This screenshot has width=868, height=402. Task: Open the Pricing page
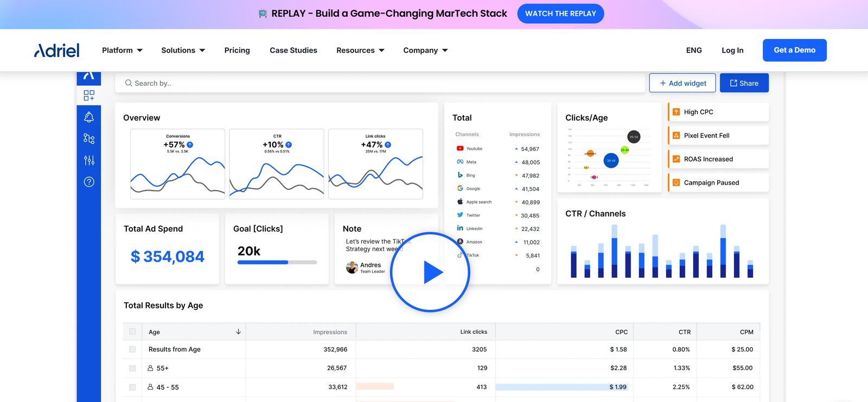point(237,50)
